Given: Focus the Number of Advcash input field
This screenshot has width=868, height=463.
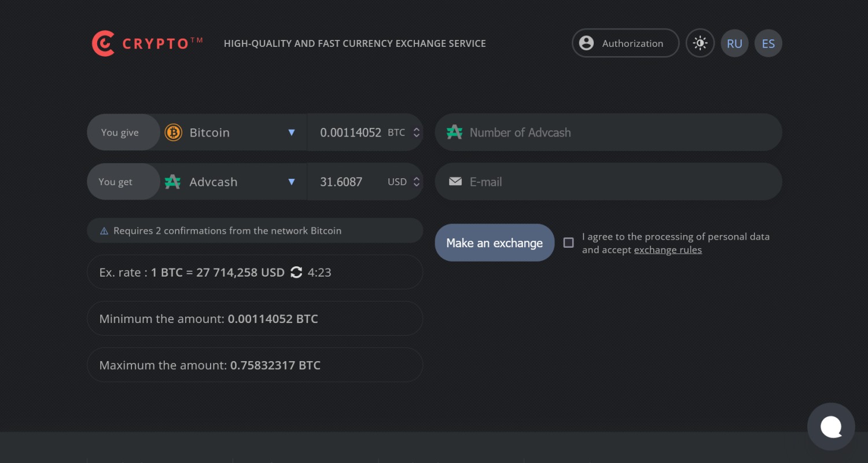Looking at the screenshot, I should 609,133.
